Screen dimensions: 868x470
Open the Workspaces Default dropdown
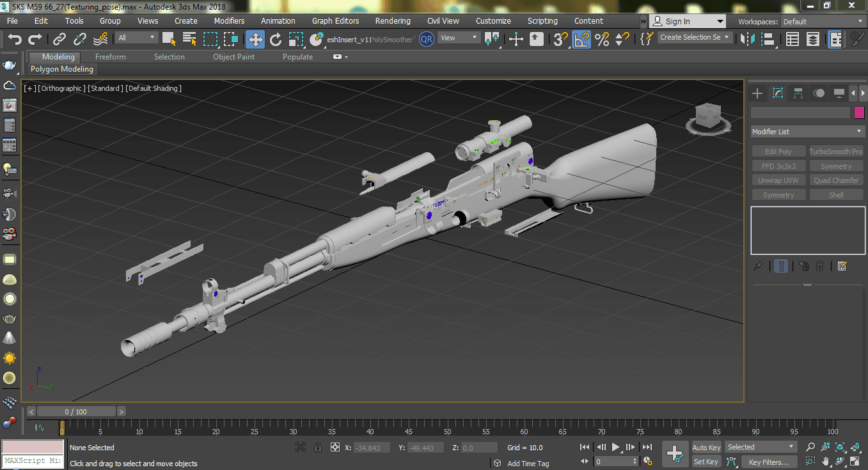pyautogui.click(x=823, y=21)
